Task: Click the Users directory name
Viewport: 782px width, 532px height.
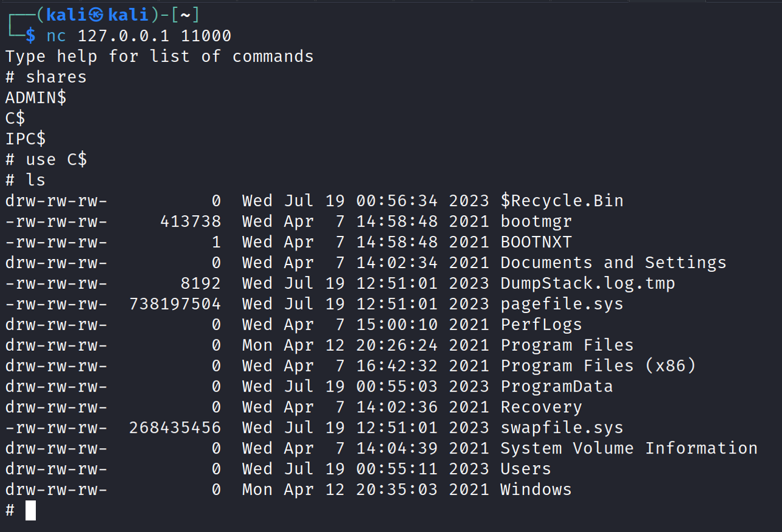Action: [x=526, y=469]
